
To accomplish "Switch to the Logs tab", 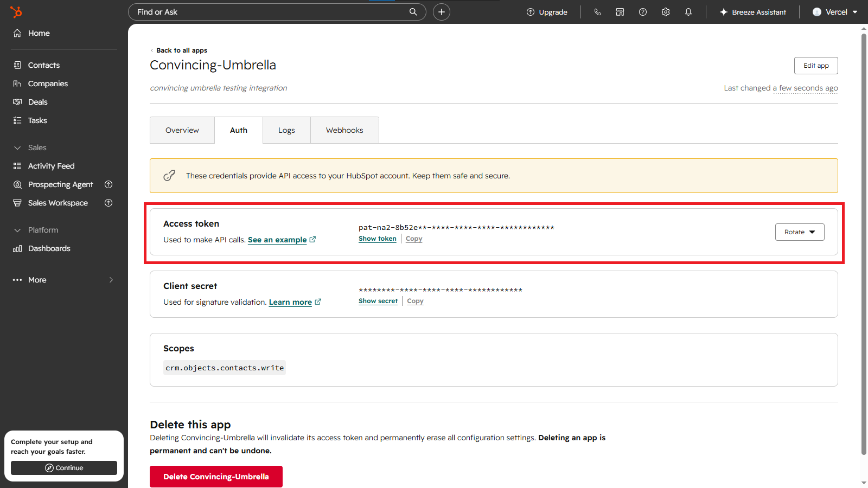I will pos(286,130).
